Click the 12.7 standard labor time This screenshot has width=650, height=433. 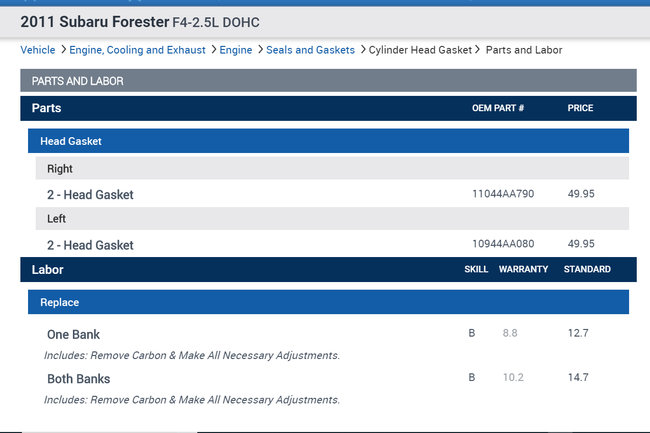coord(578,333)
